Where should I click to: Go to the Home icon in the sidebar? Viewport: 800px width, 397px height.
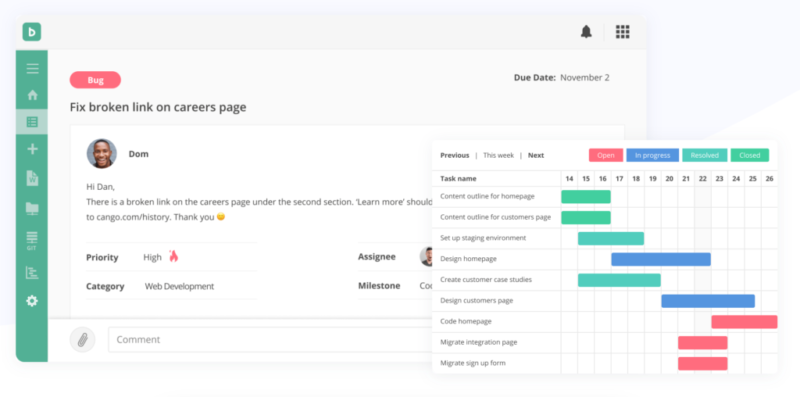[x=32, y=95]
